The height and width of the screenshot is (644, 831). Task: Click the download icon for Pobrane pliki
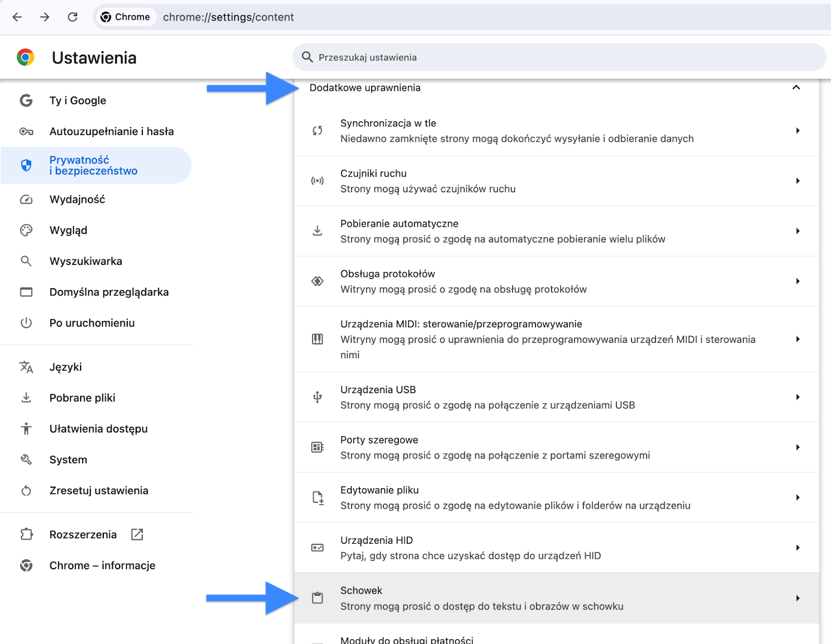[x=26, y=398]
